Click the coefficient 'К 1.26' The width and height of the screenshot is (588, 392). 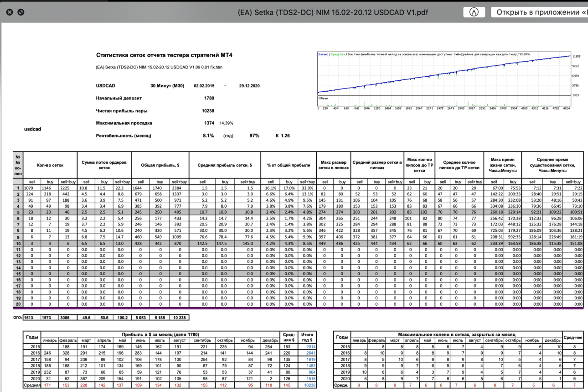(283, 136)
